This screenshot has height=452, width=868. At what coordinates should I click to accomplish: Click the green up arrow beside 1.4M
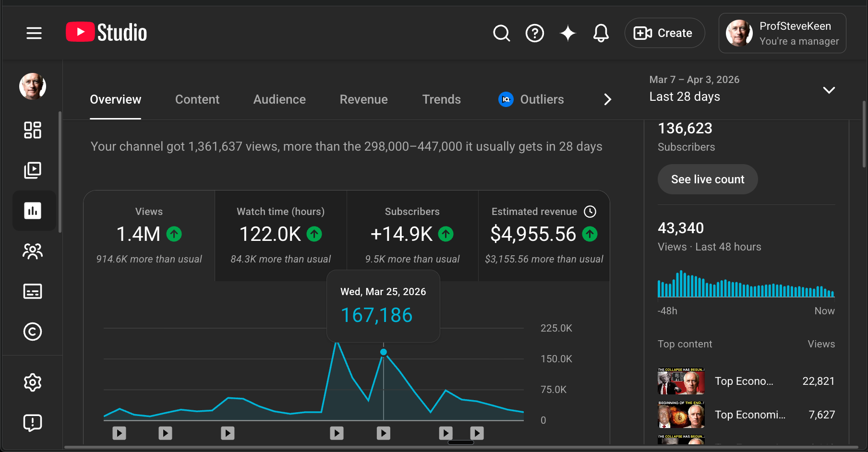tap(174, 234)
